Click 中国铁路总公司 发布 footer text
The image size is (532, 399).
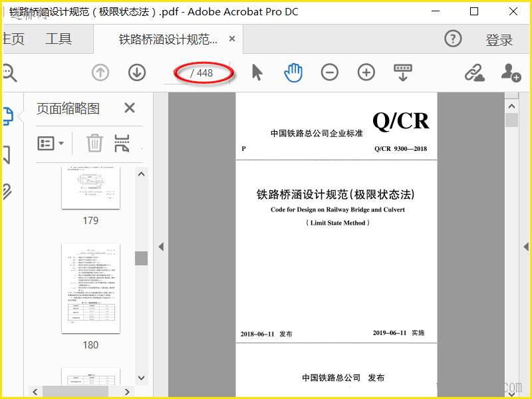point(343,378)
